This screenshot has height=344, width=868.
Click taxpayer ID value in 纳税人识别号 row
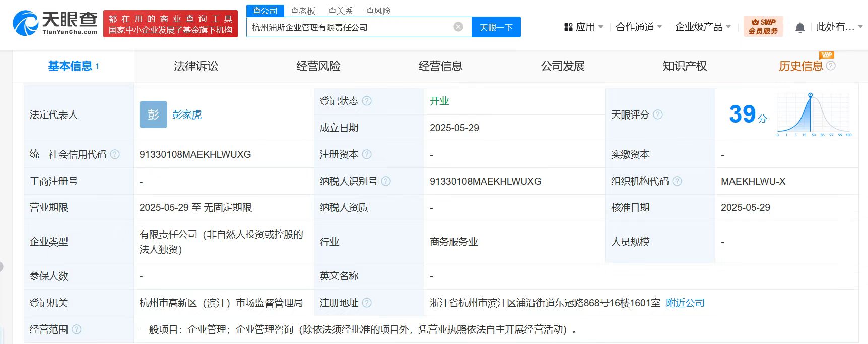point(485,181)
